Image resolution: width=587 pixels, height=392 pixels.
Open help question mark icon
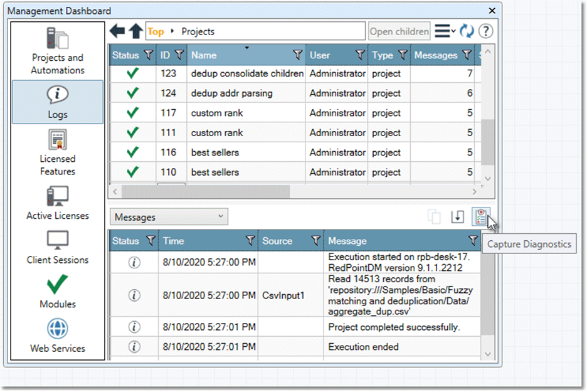point(485,31)
